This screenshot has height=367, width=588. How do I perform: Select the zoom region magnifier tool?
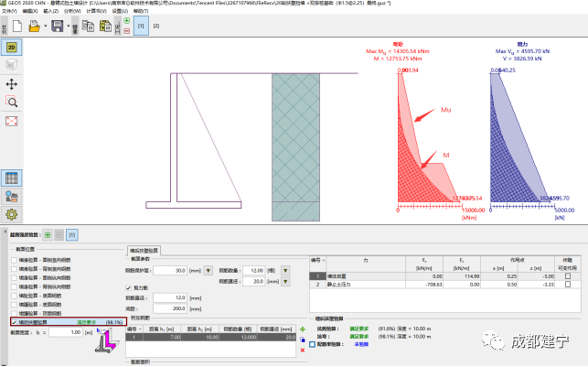12,102
